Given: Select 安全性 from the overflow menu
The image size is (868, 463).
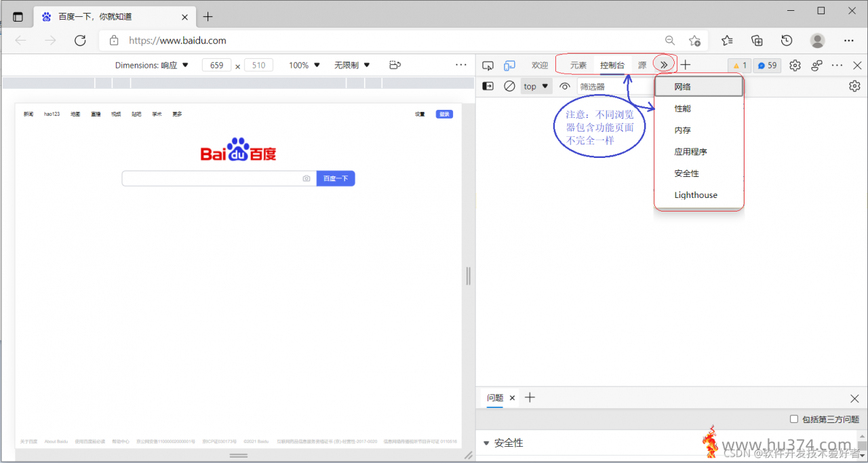Looking at the screenshot, I should point(699,174).
